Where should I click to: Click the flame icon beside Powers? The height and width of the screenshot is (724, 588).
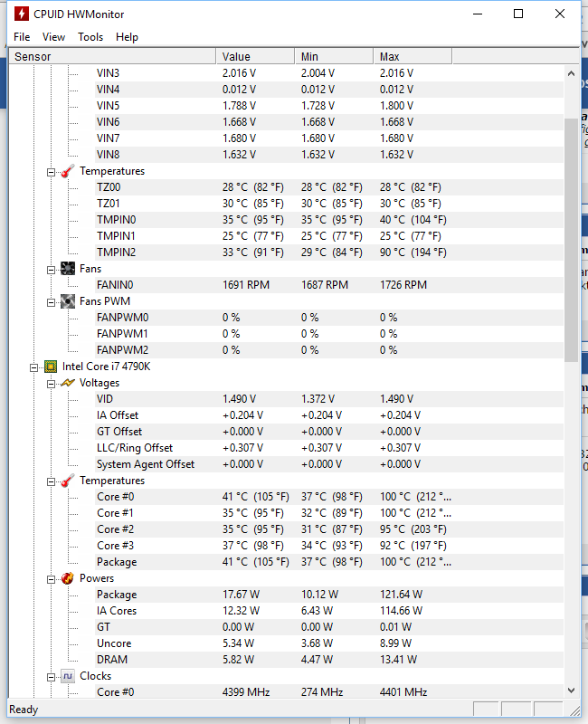pyautogui.click(x=67, y=578)
